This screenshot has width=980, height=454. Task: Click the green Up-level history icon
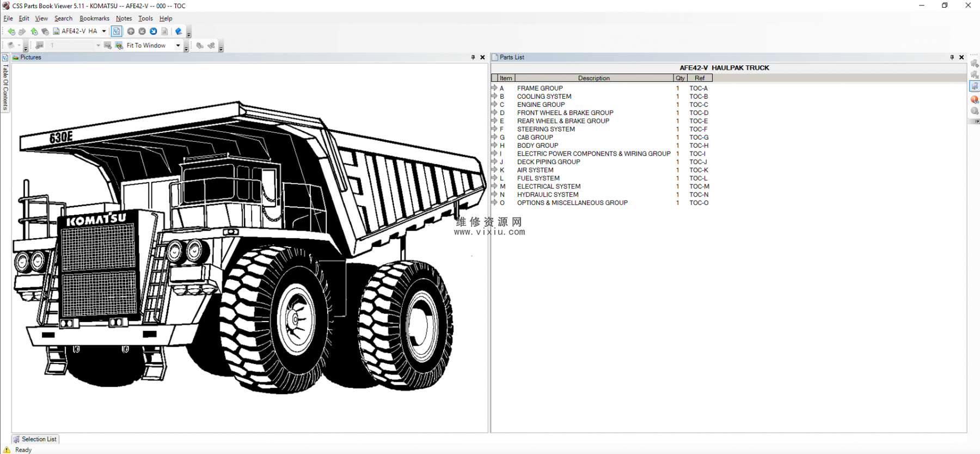(x=34, y=32)
